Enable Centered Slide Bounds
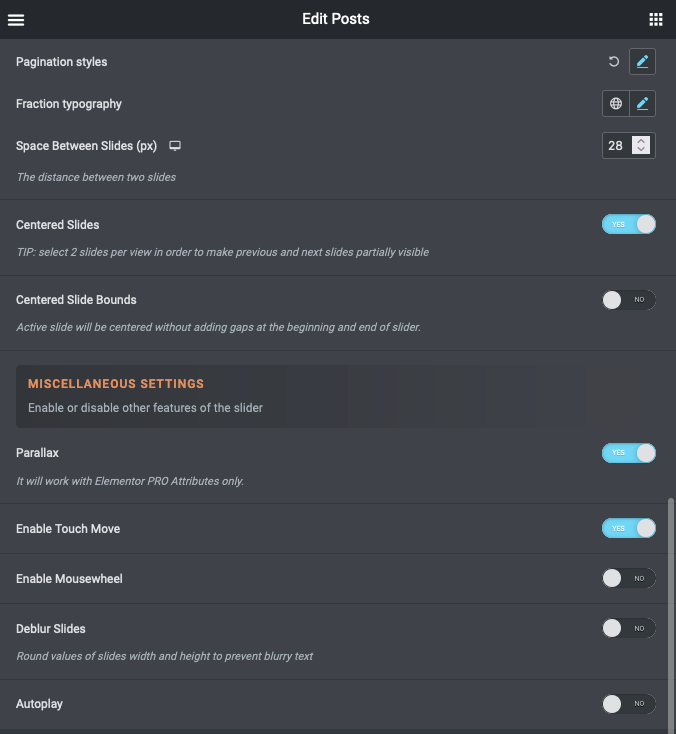Screen dimensions: 676x734 point(629,300)
